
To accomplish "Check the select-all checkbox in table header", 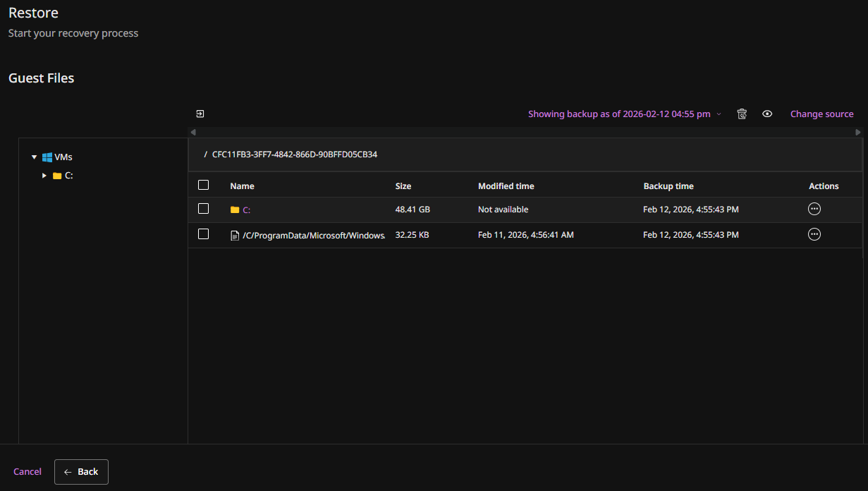I will (204, 185).
